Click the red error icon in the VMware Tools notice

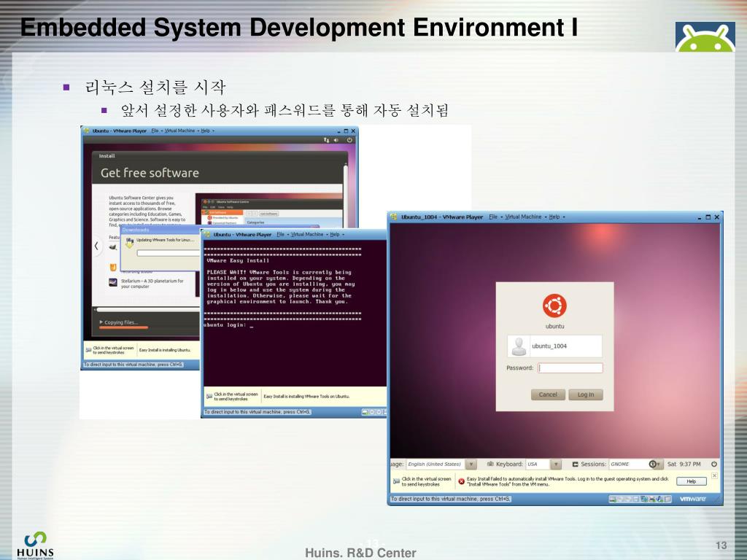[x=461, y=481]
